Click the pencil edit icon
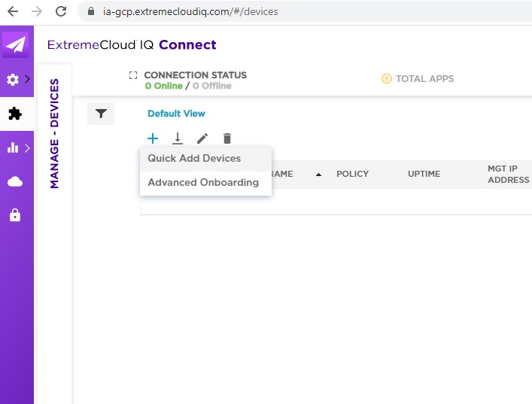 click(202, 138)
